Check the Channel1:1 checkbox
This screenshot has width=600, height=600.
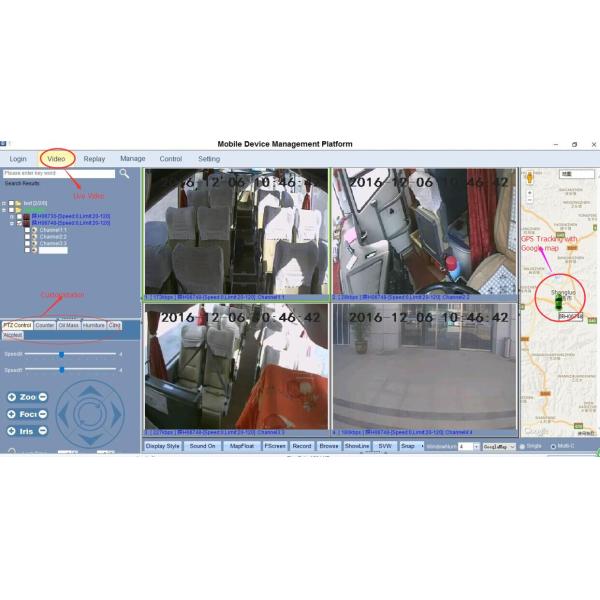point(26,228)
